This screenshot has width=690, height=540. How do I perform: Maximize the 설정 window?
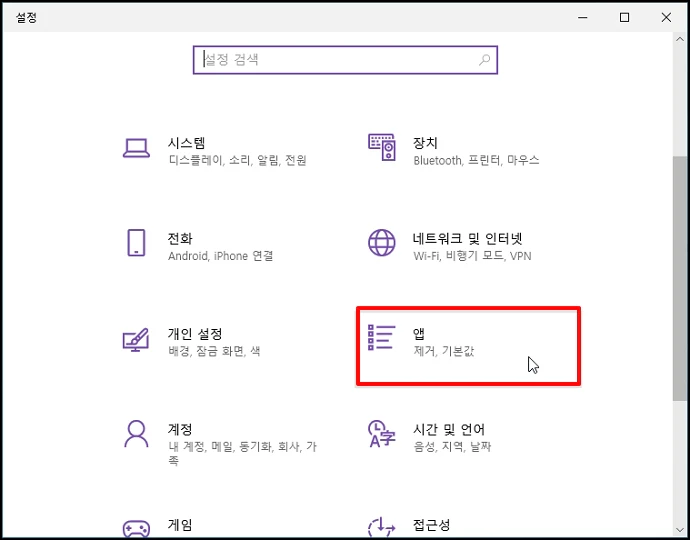[624, 17]
